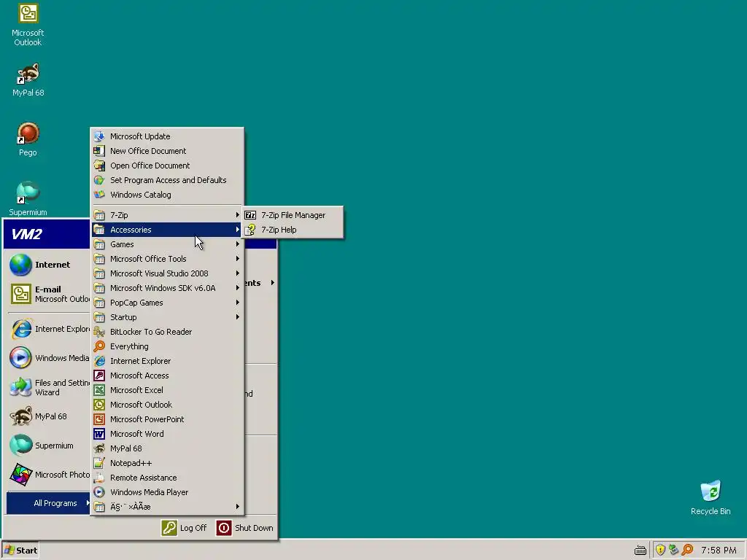Click the Shut Down button

pos(244,528)
